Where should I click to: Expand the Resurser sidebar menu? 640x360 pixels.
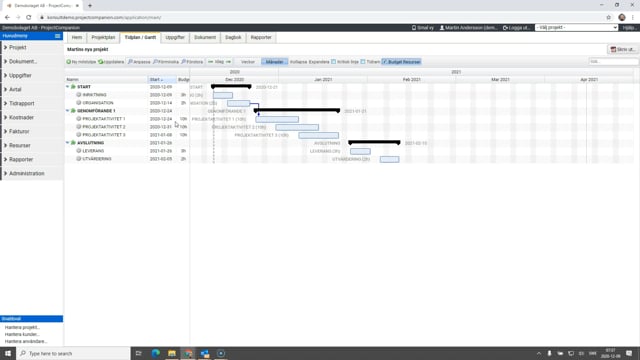tap(32, 146)
